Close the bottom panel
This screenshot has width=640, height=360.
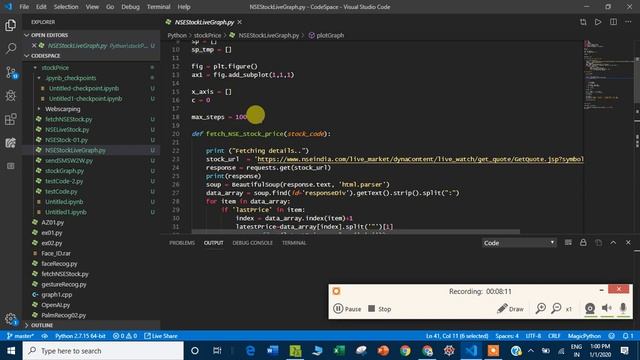[x=628, y=242]
